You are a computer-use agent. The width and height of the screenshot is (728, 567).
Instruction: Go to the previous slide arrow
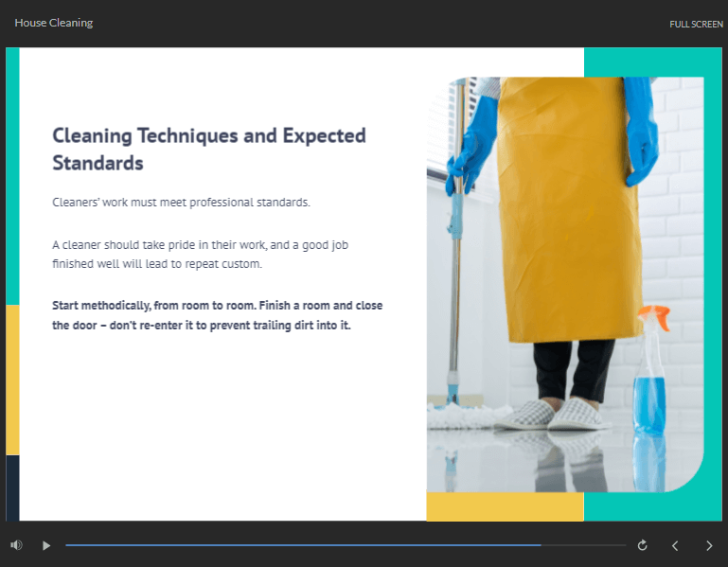click(x=675, y=545)
